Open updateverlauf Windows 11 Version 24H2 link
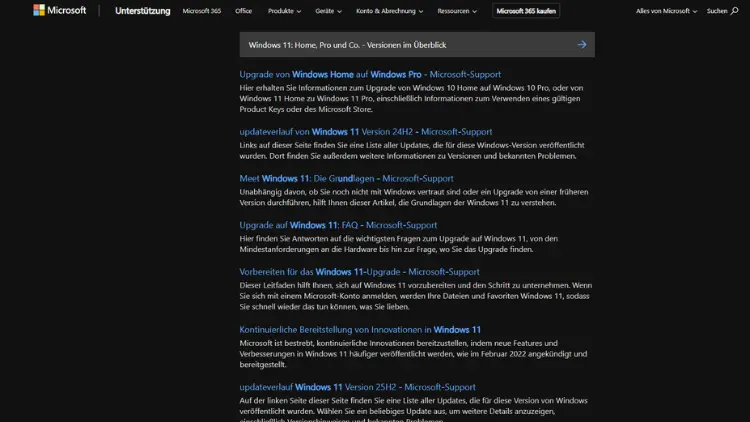Viewport: 750px width, 422px height. coord(366,132)
